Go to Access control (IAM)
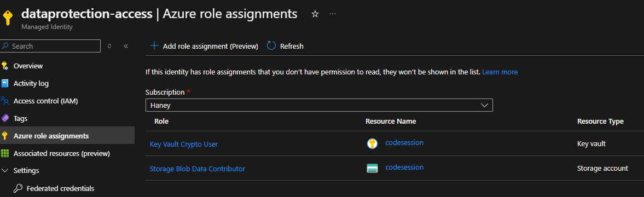 [x=45, y=101]
